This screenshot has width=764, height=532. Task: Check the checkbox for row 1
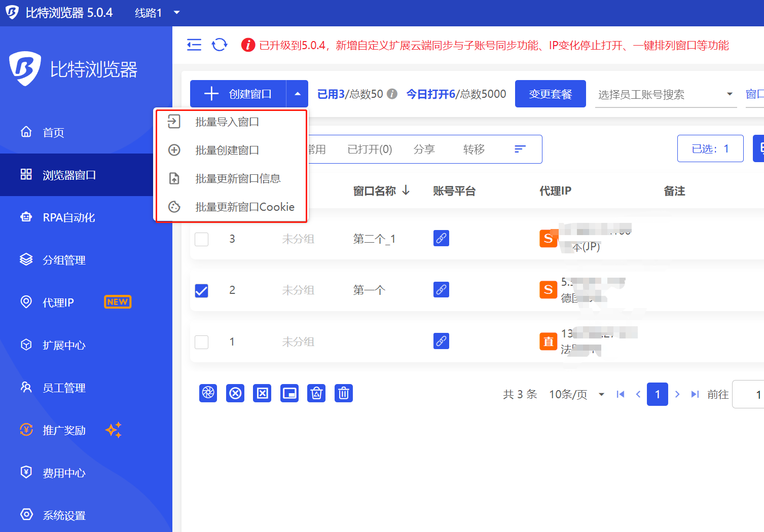(202, 342)
